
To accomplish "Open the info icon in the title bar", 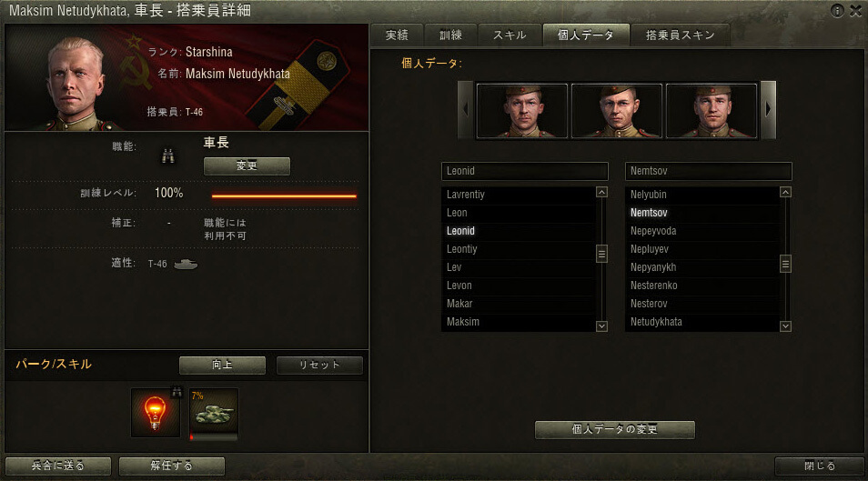I will [837, 11].
